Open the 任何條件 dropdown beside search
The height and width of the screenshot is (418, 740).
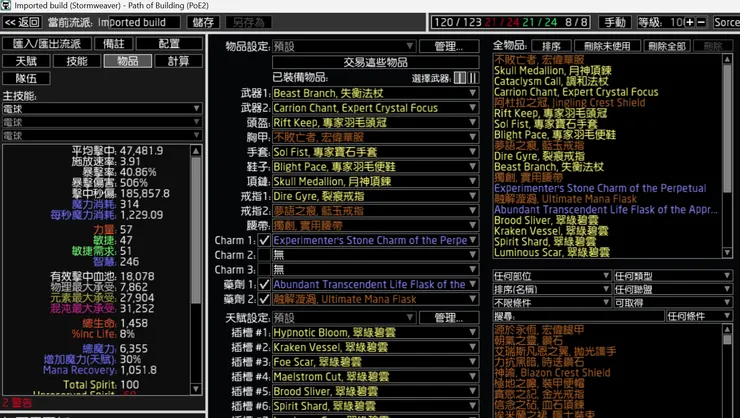point(699,316)
